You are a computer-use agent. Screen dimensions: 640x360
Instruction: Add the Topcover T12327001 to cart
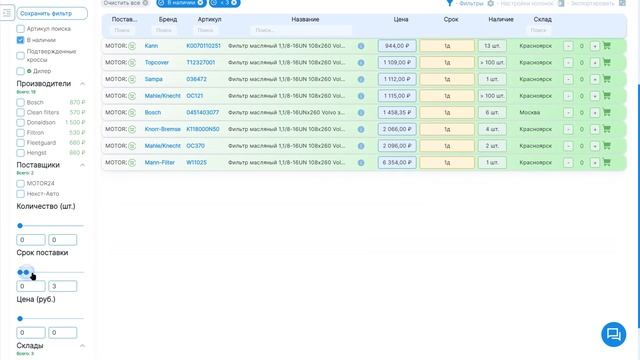pos(607,62)
